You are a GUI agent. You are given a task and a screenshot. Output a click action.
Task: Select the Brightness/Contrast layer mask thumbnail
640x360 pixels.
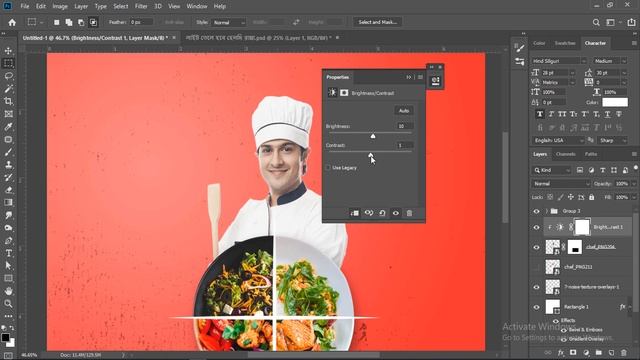[582, 227]
